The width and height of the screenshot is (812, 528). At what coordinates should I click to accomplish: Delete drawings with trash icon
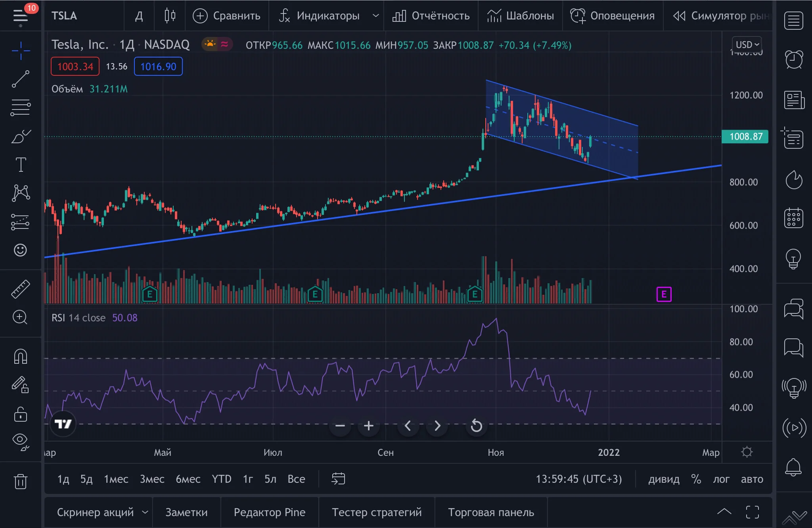[x=21, y=481]
